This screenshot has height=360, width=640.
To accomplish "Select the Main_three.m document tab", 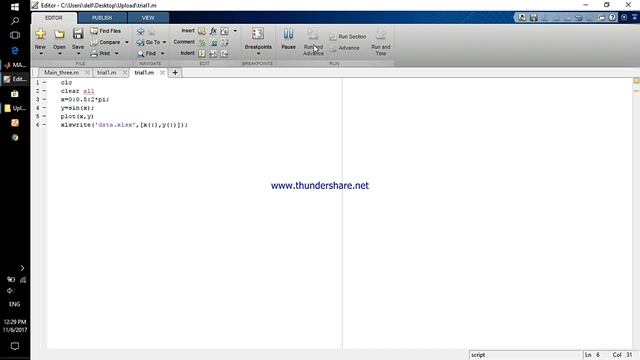I will click(x=61, y=73).
